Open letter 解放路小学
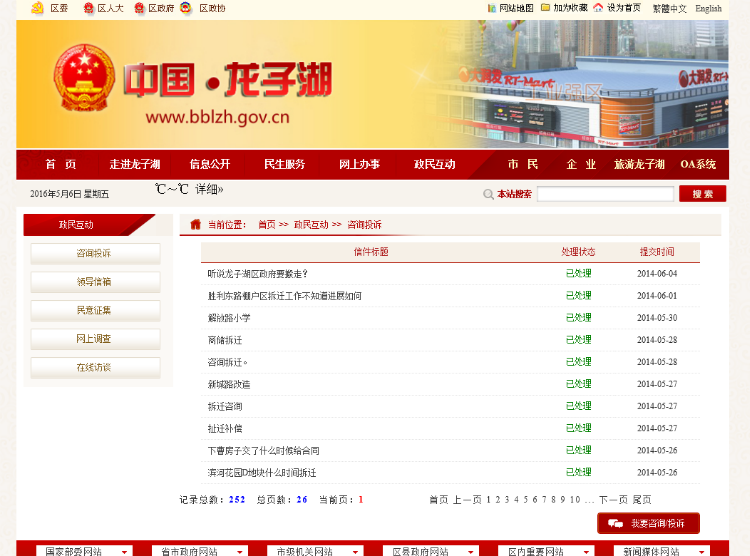This screenshot has width=750, height=556. 229,318
